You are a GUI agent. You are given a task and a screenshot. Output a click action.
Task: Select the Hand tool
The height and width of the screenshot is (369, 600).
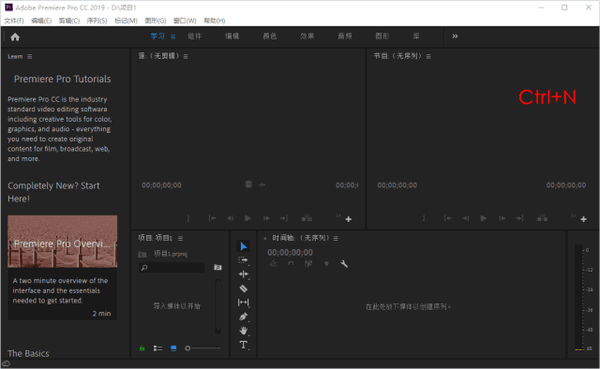[x=243, y=330]
